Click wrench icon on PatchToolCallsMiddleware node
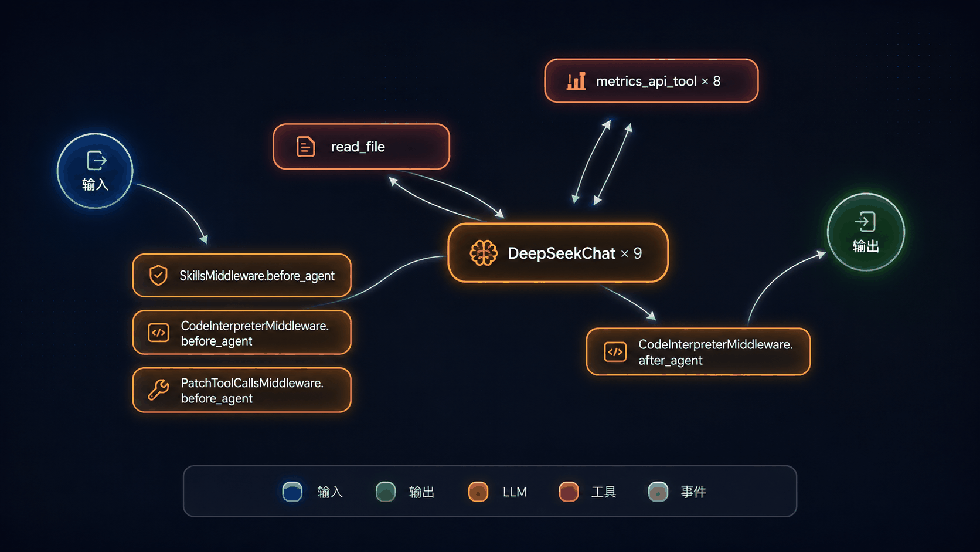Viewport: 980px width, 552px height. click(x=158, y=390)
